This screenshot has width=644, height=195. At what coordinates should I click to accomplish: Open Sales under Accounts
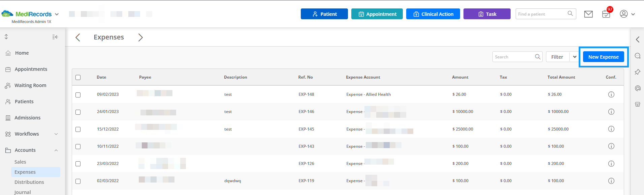click(x=20, y=162)
